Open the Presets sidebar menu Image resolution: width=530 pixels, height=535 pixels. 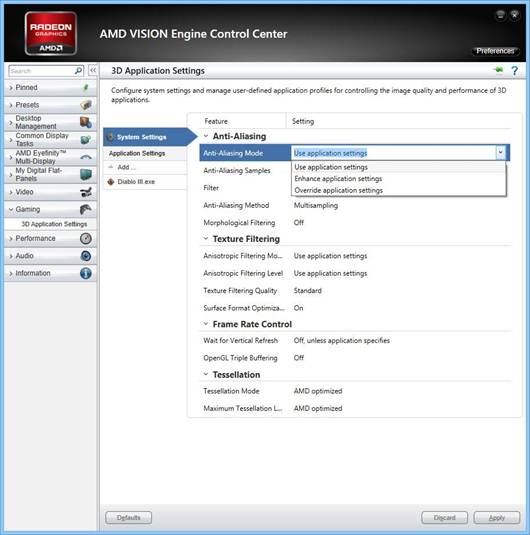tap(51, 105)
